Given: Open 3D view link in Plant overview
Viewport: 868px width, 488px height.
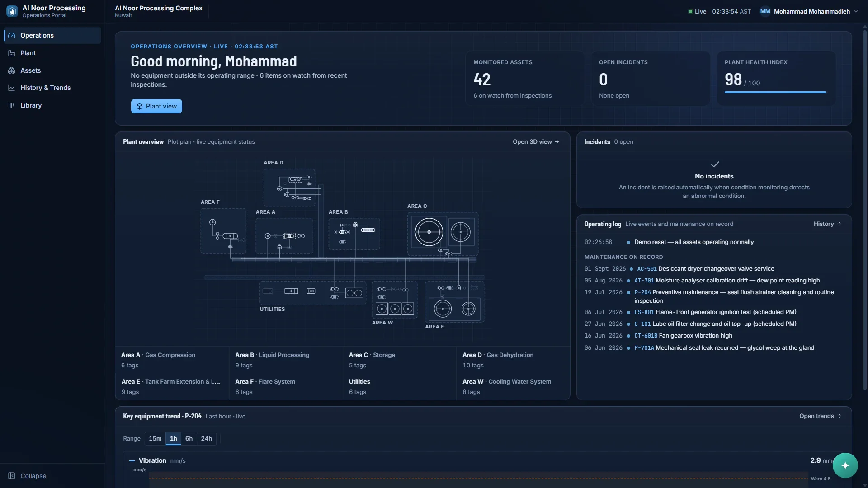Looking at the screenshot, I should click(x=536, y=142).
